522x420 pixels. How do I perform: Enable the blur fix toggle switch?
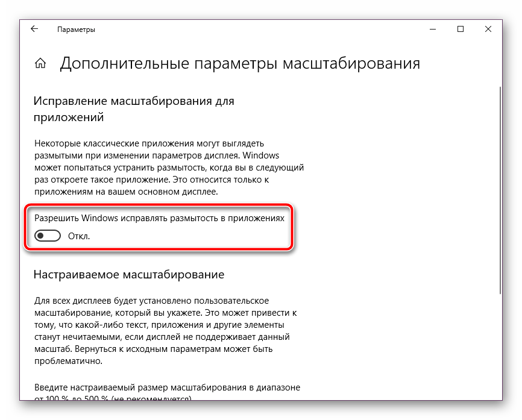48,236
